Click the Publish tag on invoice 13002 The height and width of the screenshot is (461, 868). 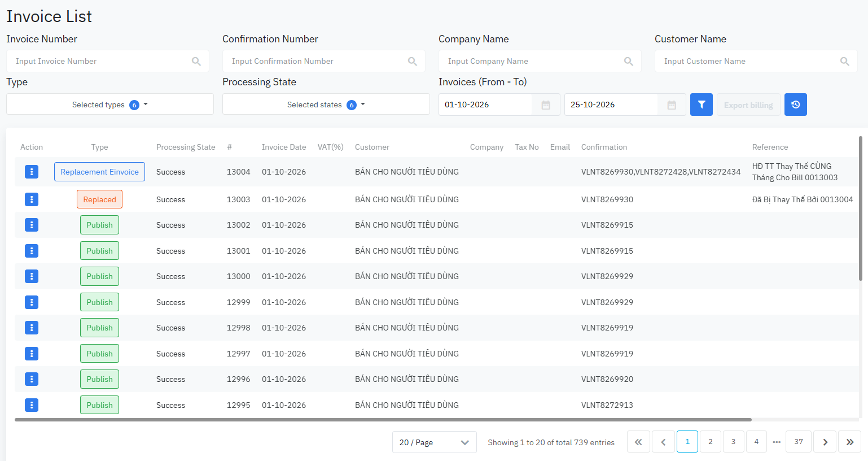[x=99, y=225]
